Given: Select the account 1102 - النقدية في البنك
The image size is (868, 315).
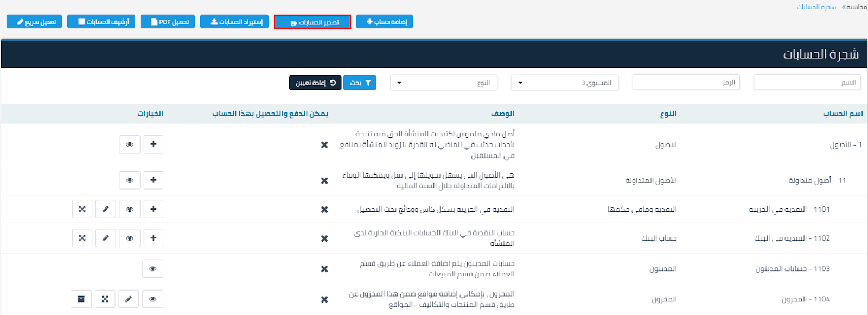Looking at the screenshot, I should pos(792,238).
